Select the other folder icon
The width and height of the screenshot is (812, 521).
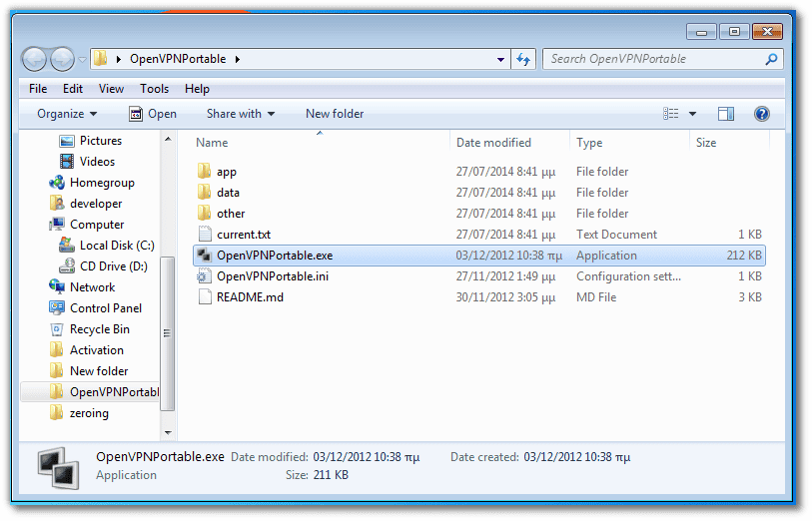pos(205,214)
